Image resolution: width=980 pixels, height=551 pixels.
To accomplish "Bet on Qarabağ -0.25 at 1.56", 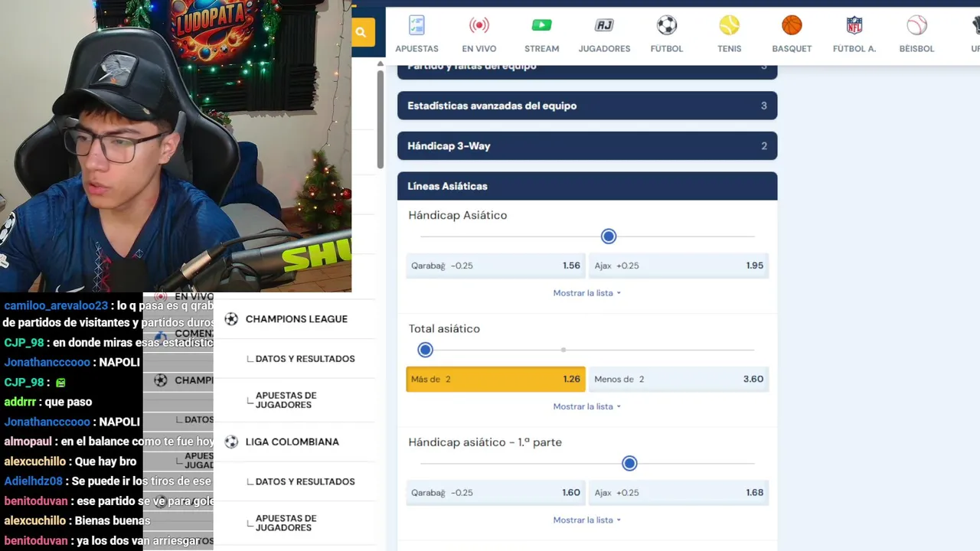I will 495,266.
